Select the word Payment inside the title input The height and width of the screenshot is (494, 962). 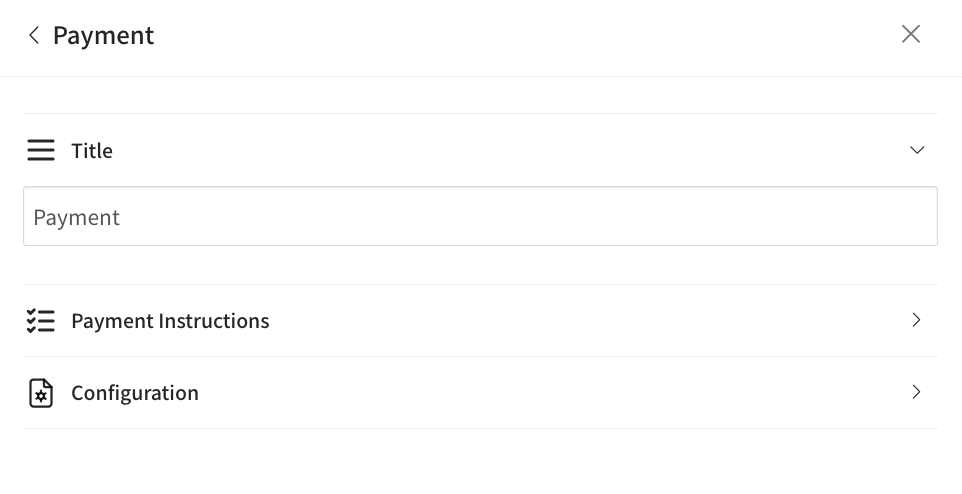[77, 218]
